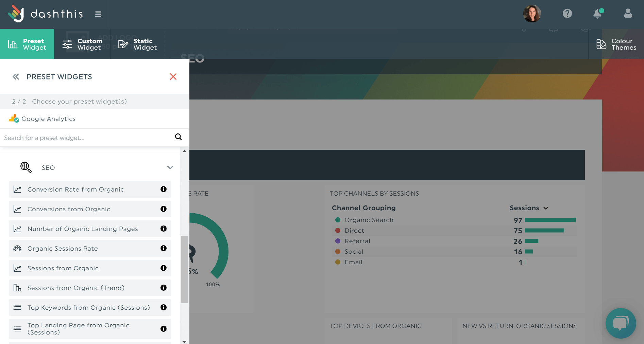Add Top Keywords from Organic (Sessions) widget

(x=90, y=307)
